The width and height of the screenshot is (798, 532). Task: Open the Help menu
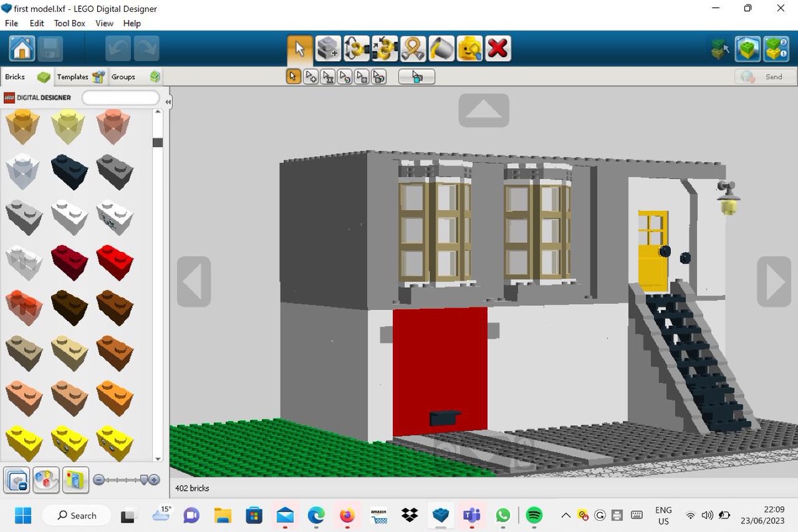132,23
